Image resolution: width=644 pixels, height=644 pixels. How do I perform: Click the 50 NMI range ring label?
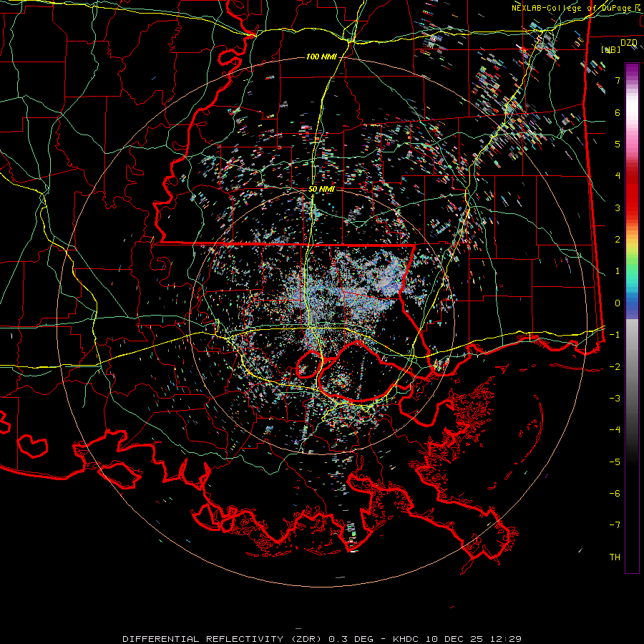coord(321,190)
